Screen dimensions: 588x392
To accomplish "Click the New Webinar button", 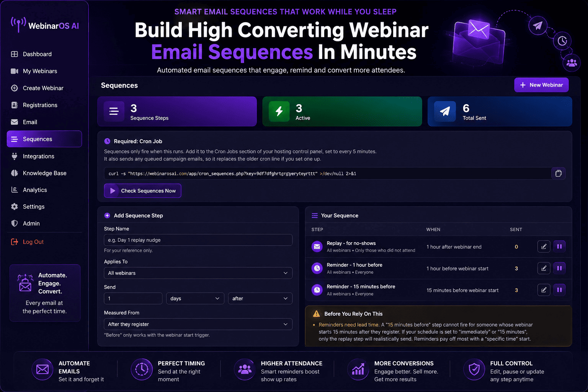I will [541, 85].
